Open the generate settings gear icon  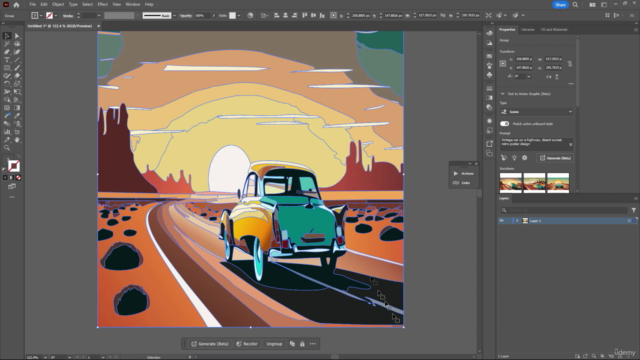pos(524,158)
